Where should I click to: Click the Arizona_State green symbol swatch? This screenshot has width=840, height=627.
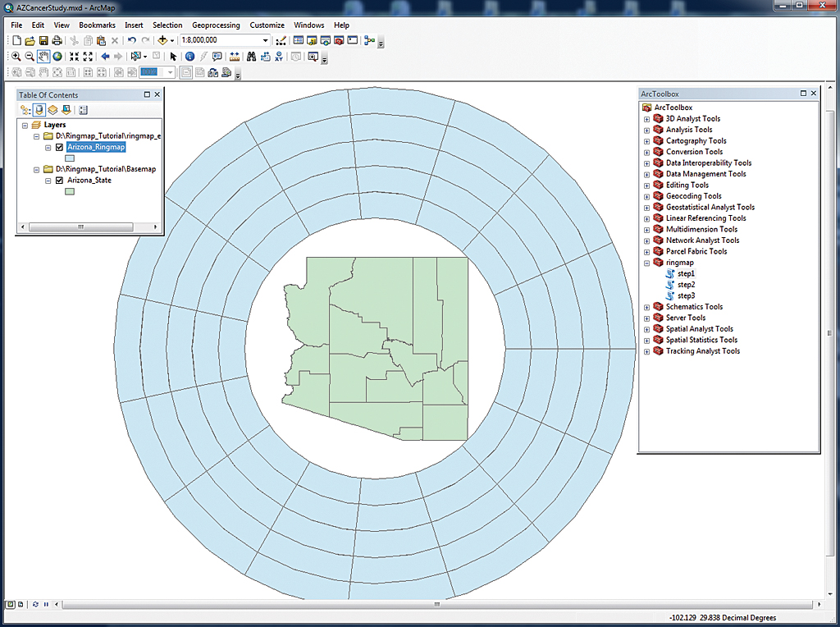[x=70, y=191]
